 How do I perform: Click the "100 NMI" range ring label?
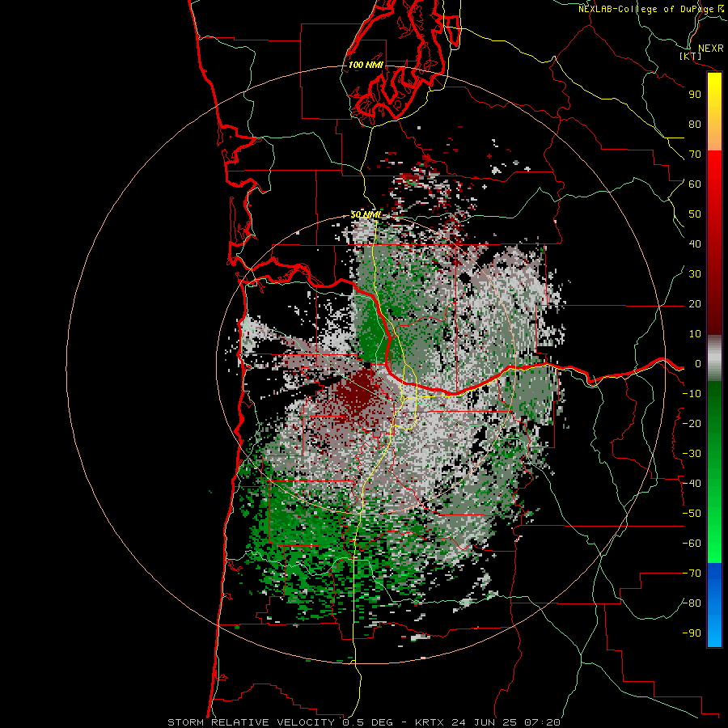click(366, 65)
